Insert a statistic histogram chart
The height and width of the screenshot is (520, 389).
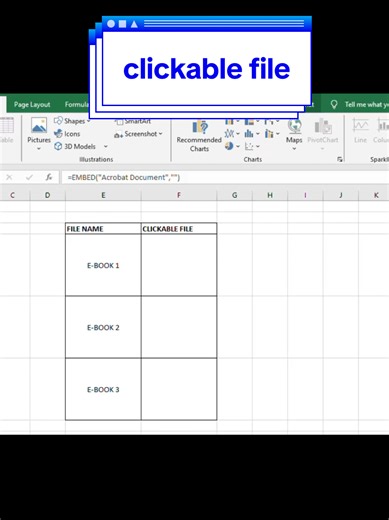[x=249, y=134]
